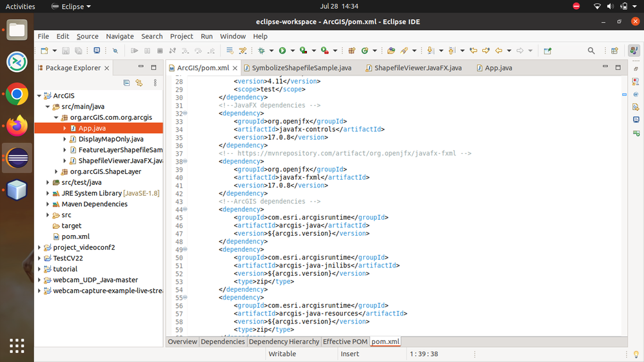Open Debug configurations dropdown arrow
Image resolution: width=644 pixels, height=362 pixels.
coord(271,51)
